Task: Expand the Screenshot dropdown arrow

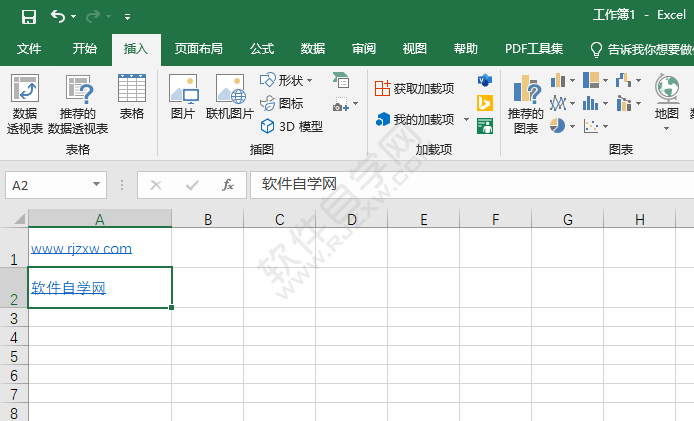Action: 355,104
